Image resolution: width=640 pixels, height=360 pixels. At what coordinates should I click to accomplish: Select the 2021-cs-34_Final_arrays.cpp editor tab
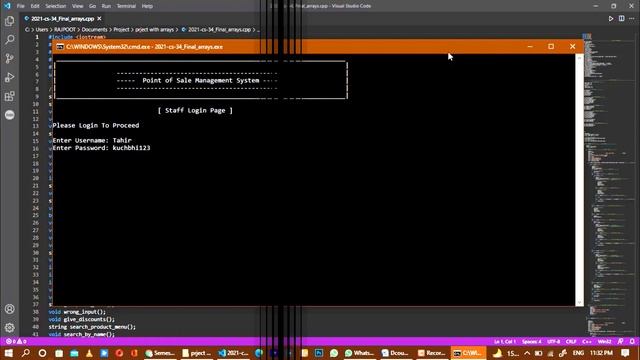pyautogui.click(x=63, y=19)
